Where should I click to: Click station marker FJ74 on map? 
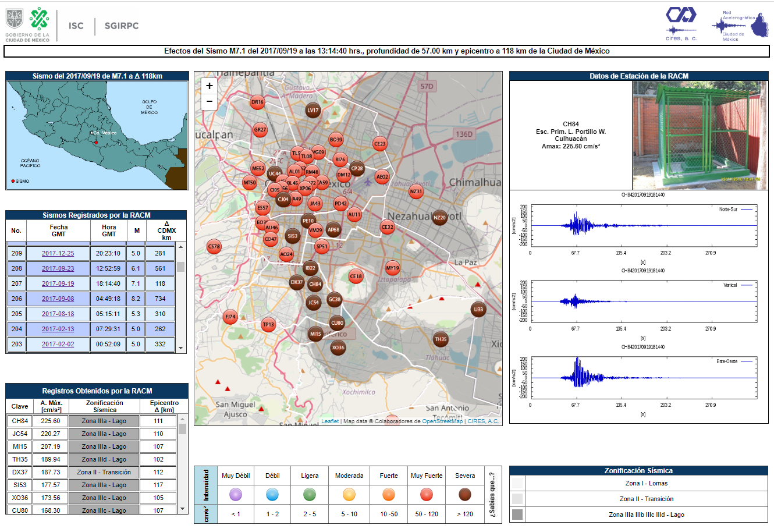tap(230, 317)
